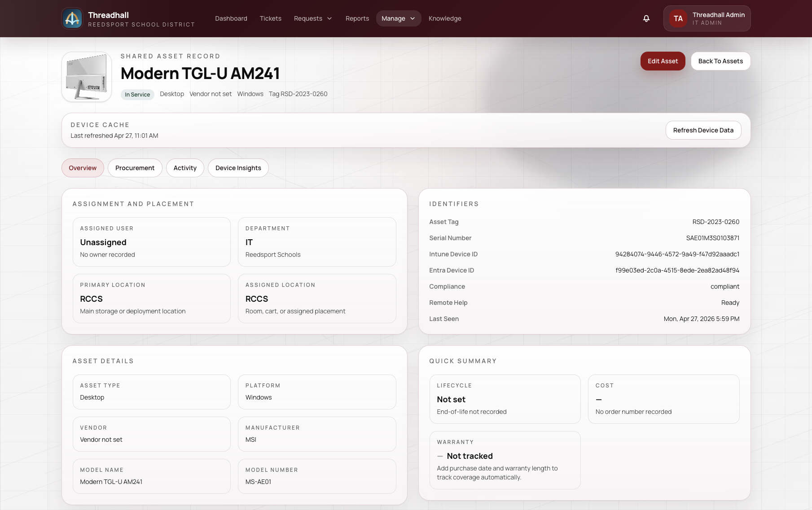Click the Manufacturer MSI field

click(x=317, y=434)
